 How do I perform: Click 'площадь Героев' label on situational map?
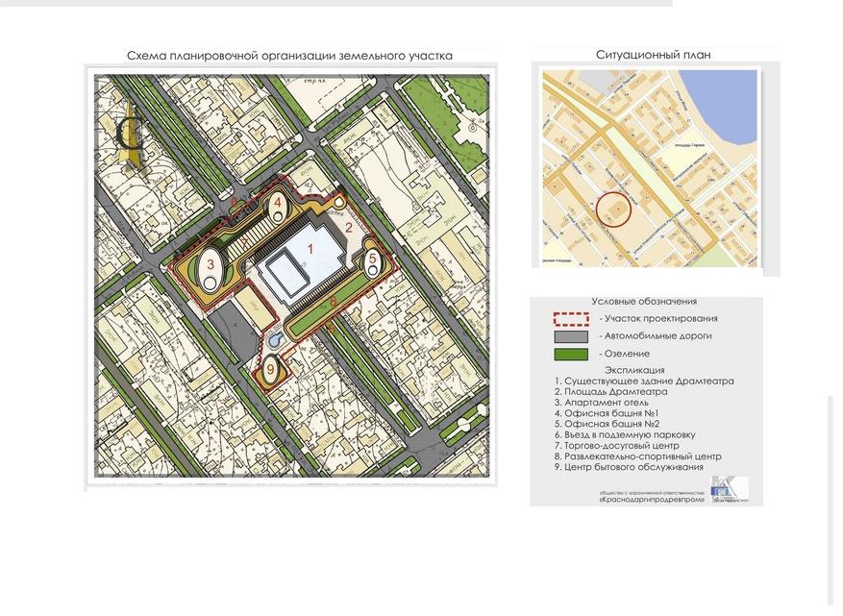[688, 145]
